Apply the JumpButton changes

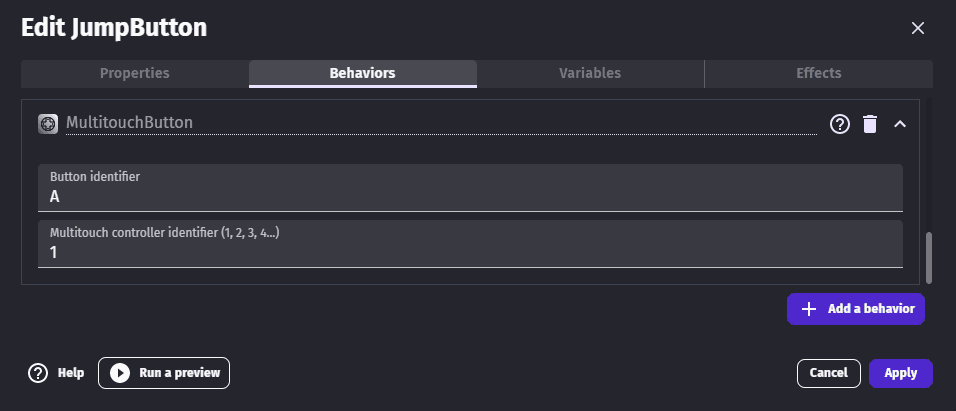point(900,373)
